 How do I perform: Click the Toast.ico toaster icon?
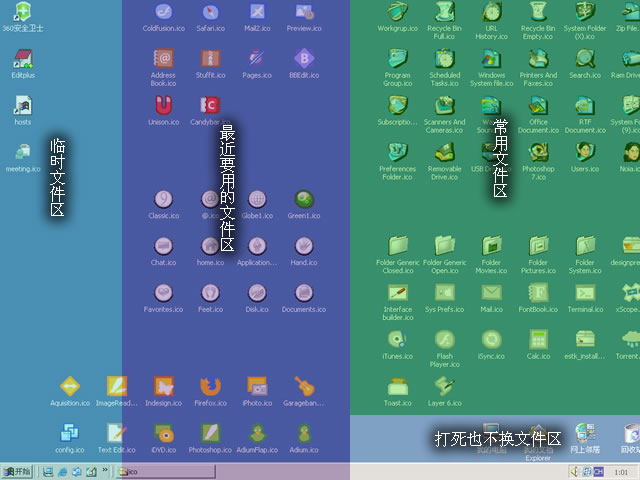coord(397,387)
